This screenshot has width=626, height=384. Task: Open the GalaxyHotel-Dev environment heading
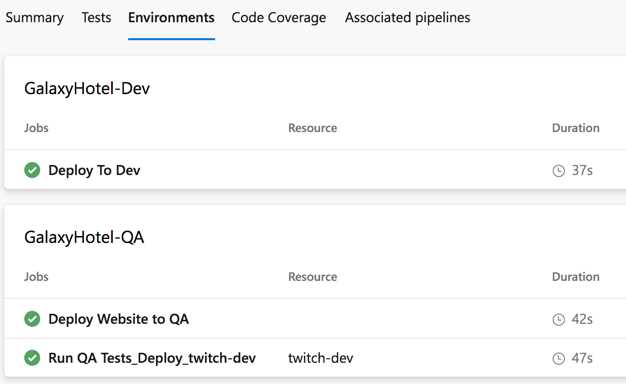(x=87, y=89)
